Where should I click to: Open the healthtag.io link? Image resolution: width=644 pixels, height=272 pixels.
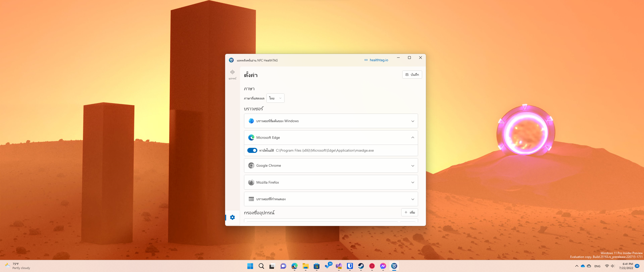pos(376,60)
